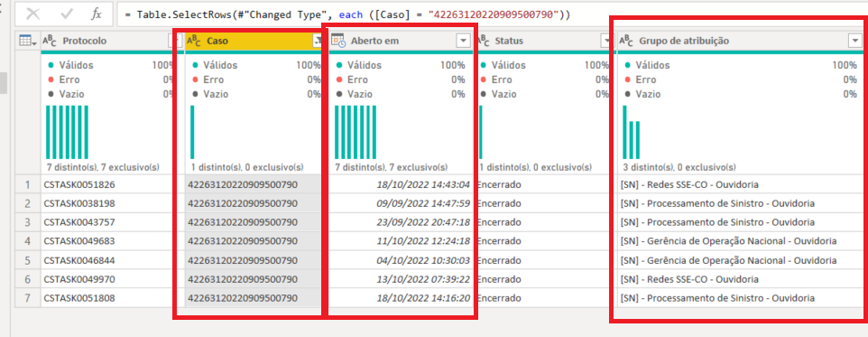The image size is (868, 337).
Task: Click the date/time type icon of Aberto em
Action: click(x=338, y=41)
